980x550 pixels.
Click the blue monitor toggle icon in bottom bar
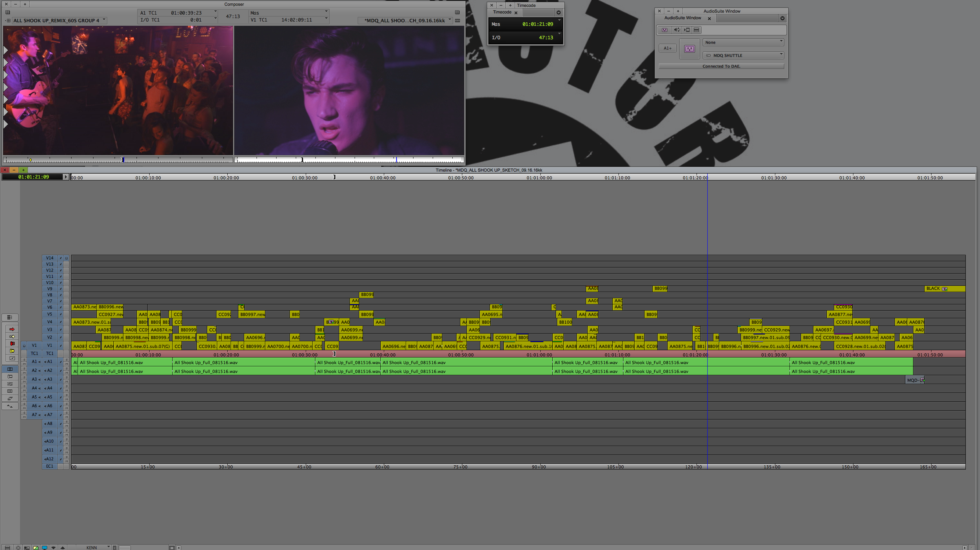(x=45, y=548)
